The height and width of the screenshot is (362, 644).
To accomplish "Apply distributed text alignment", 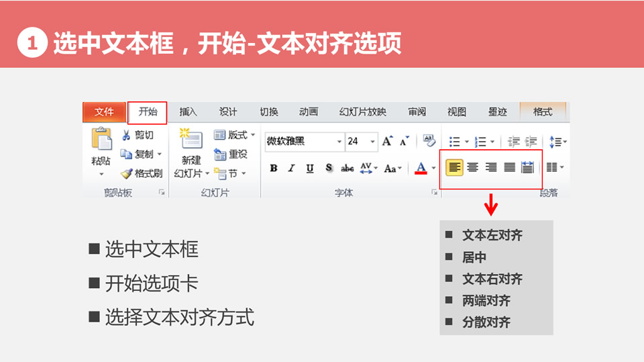I will (528, 167).
